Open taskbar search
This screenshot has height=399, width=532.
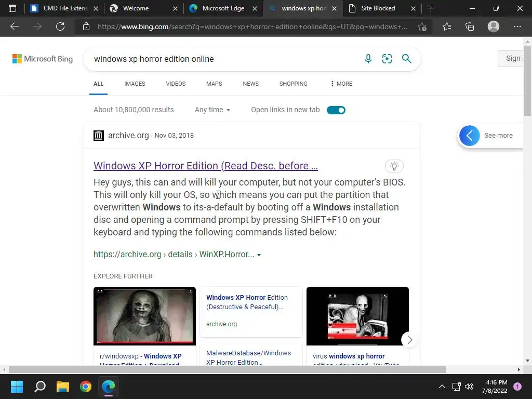click(x=40, y=387)
